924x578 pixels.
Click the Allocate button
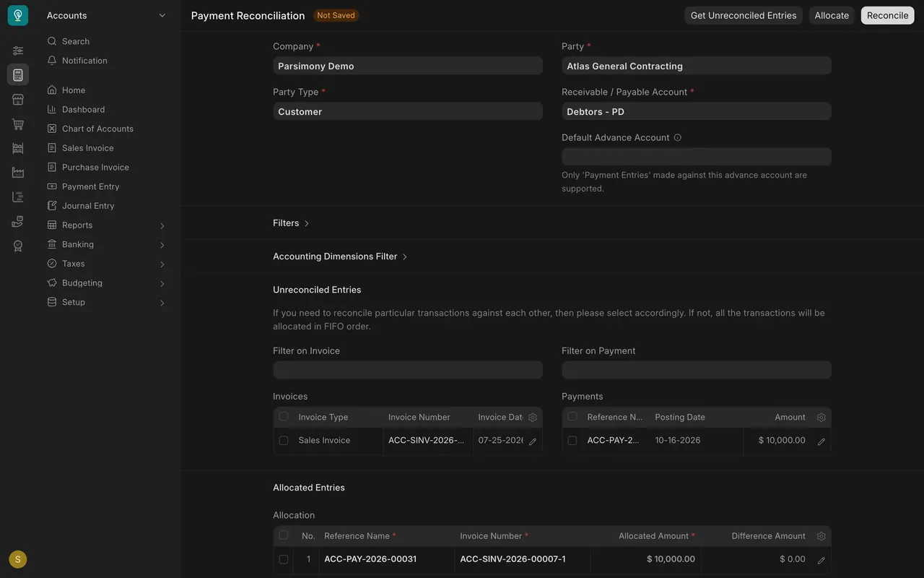click(x=832, y=15)
